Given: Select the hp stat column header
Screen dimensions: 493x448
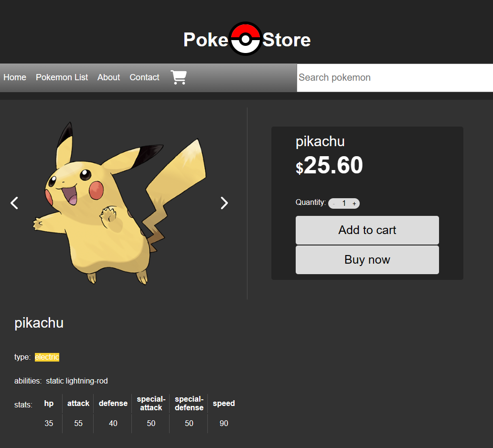Looking at the screenshot, I should (49, 404).
